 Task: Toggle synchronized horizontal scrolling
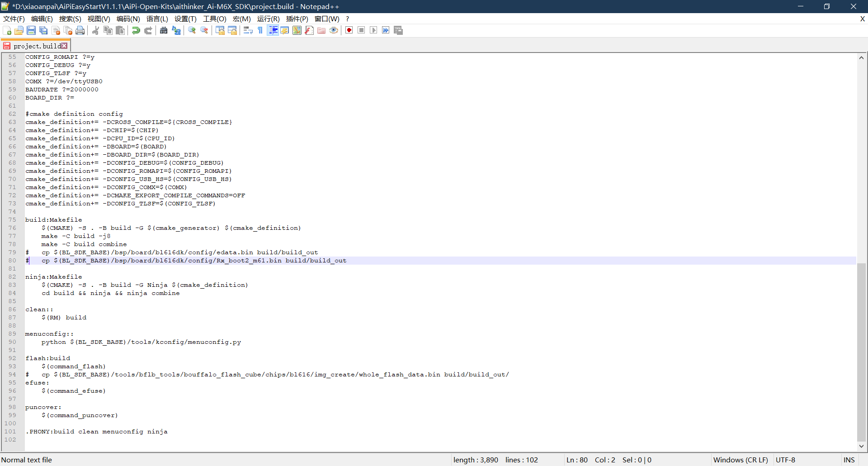[x=232, y=30]
